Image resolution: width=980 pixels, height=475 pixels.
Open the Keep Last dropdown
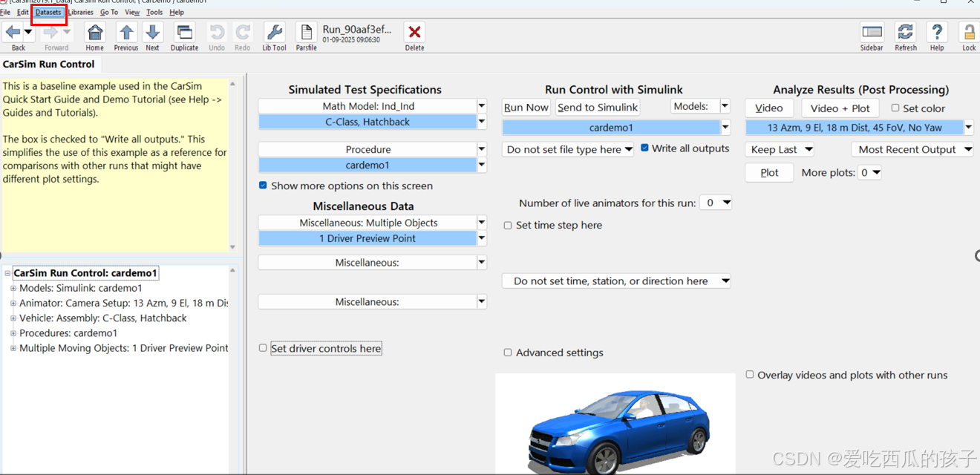(x=780, y=149)
